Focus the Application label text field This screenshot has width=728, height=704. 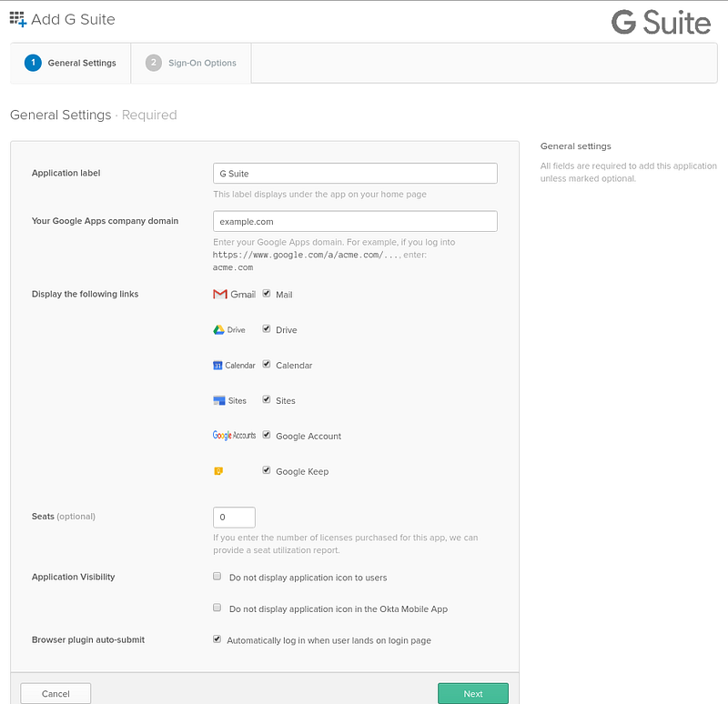(355, 173)
